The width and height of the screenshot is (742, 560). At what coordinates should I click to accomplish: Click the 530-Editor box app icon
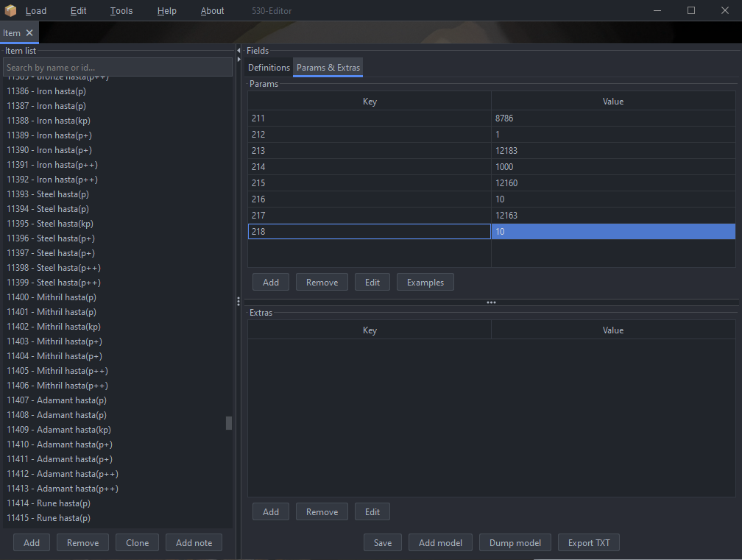click(10, 11)
